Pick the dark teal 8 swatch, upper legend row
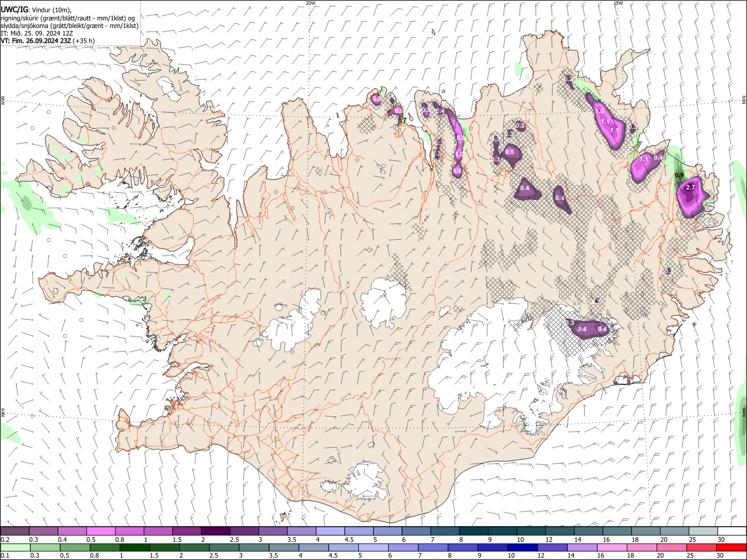This screenshot has width=747, height=560. point(473,531)
